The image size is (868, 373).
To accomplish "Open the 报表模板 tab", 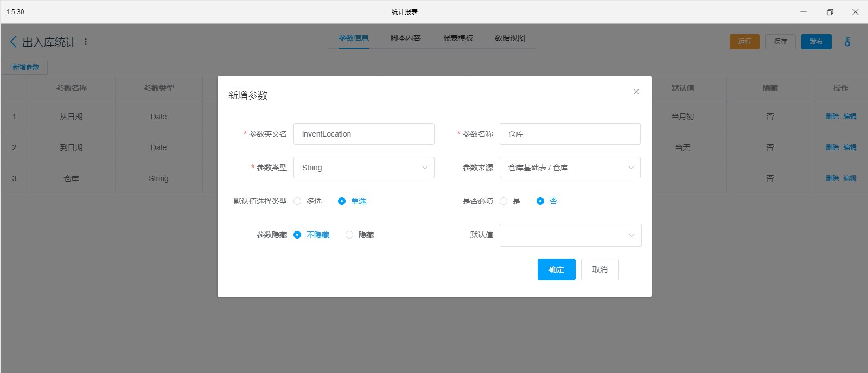I will tap(457, 38).
